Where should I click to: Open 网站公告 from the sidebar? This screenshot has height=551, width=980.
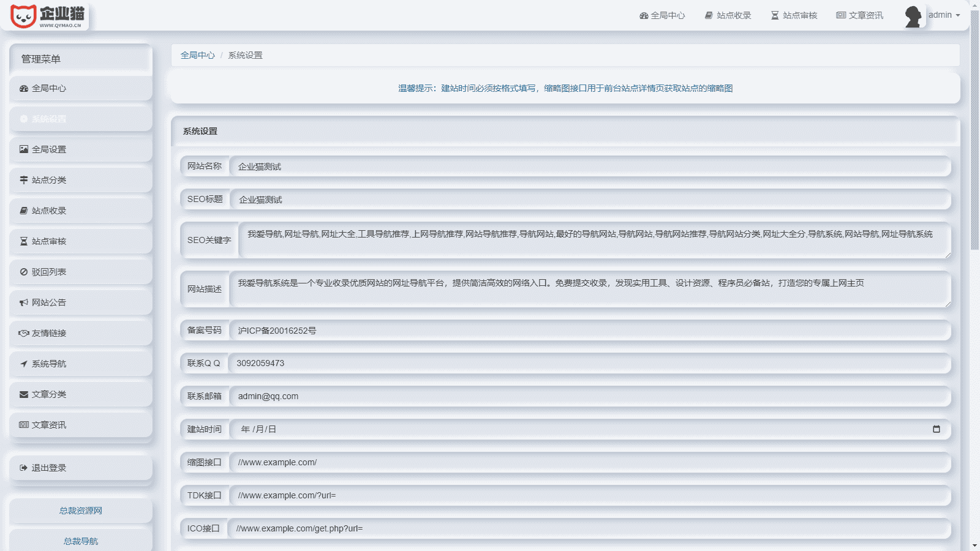(x=81, y=302)
